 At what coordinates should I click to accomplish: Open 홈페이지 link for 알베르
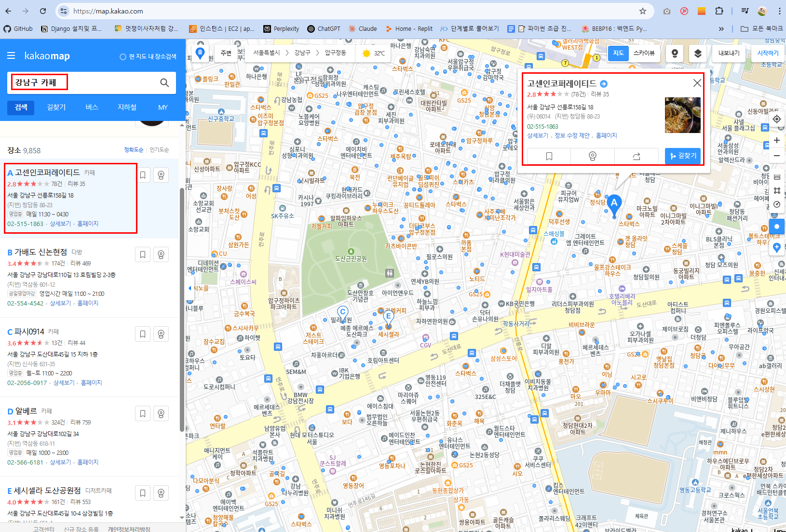[88, 462]
